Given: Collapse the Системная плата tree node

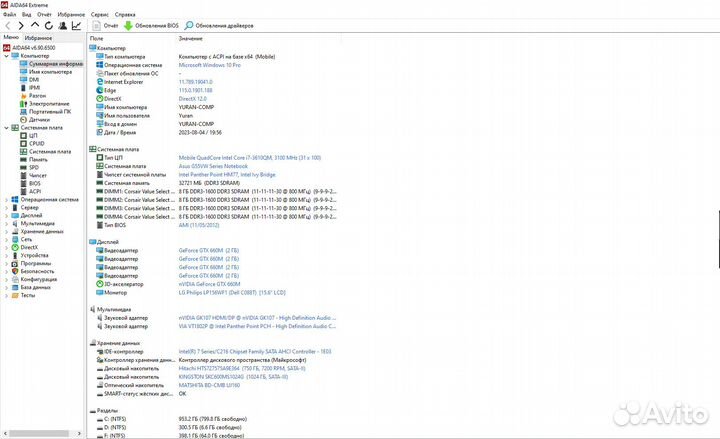Looking at the screenshot, I should click(x=5, y=127).
